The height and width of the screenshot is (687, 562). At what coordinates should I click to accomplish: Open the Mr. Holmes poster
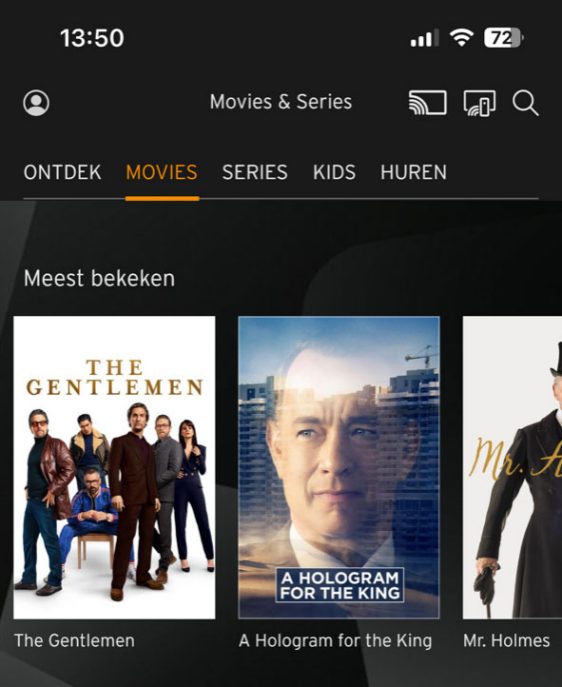(x=512, y=467)
